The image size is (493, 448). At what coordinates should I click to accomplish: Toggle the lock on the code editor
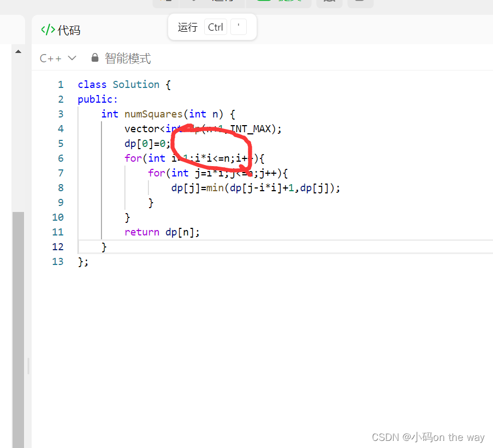click(x=94, y=58)
